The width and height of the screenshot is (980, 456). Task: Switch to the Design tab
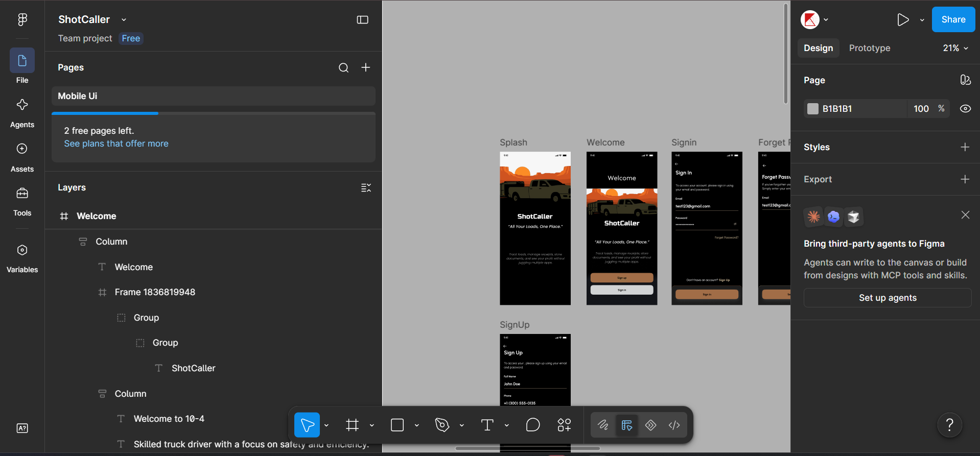pyautogui.click(x=819, y=48)
